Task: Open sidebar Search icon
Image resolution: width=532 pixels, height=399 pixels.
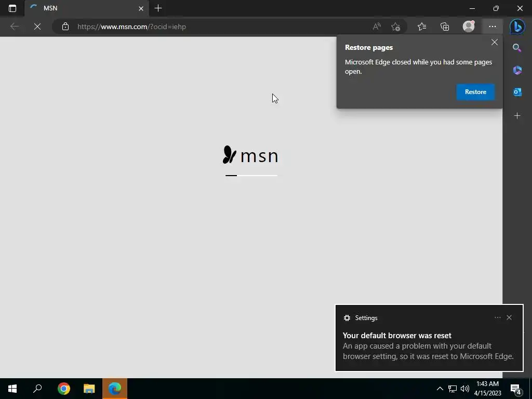Action: 517,48
